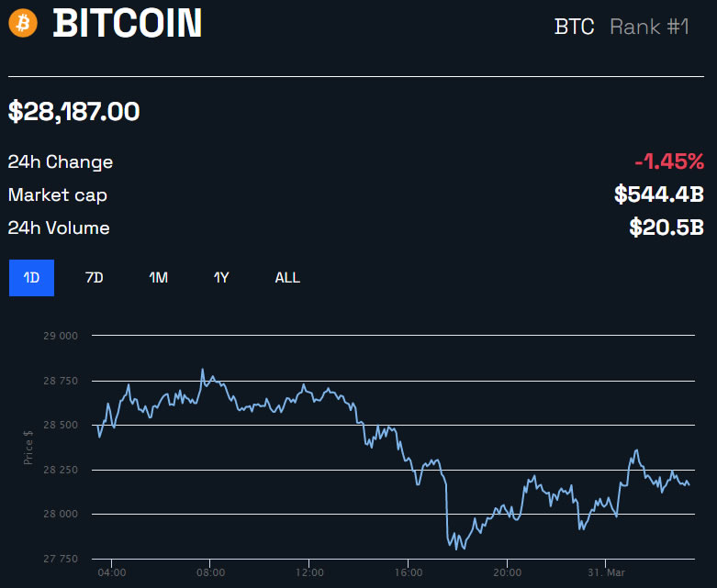Switch chart to 1M range
The height and width of the screenshot is (588, 717).
tap(158, 278)
